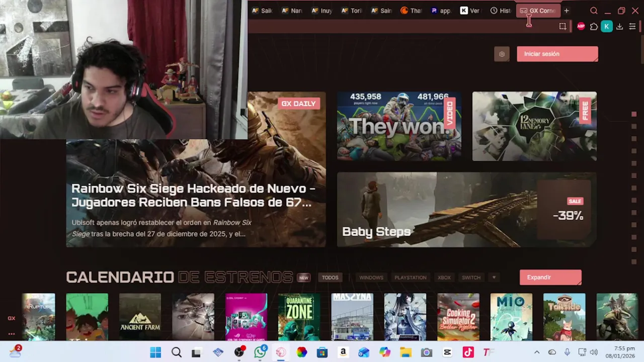Filter releases by SWITCH
Screen dimensions: 644x362
[x=471, y=278]
